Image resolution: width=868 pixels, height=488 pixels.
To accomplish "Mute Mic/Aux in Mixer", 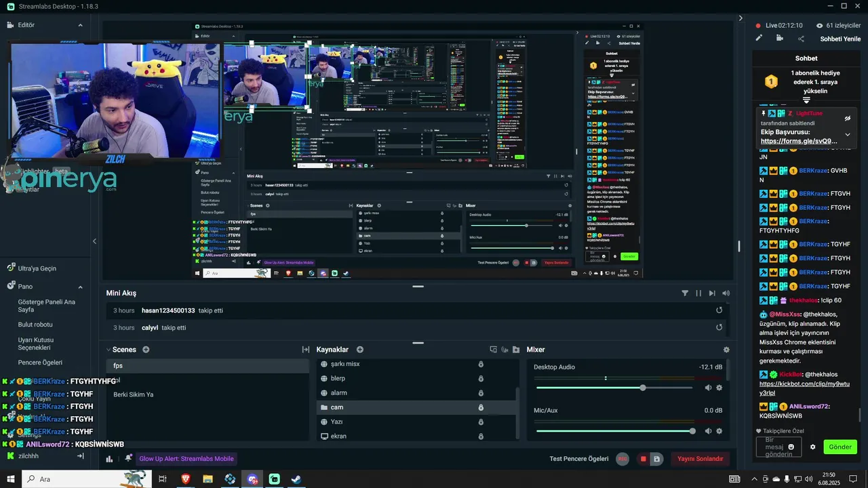I will pos(708,431).
